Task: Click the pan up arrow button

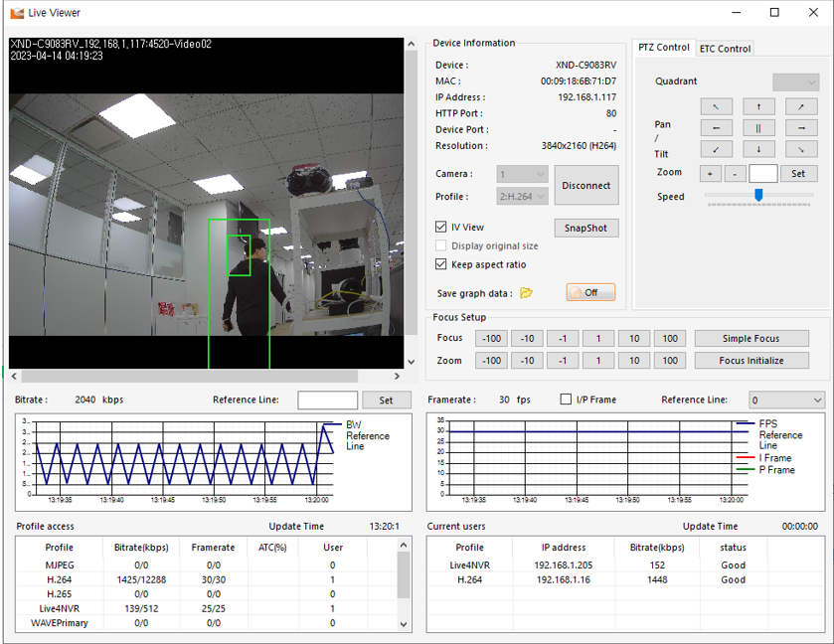Action: (758, 106)
